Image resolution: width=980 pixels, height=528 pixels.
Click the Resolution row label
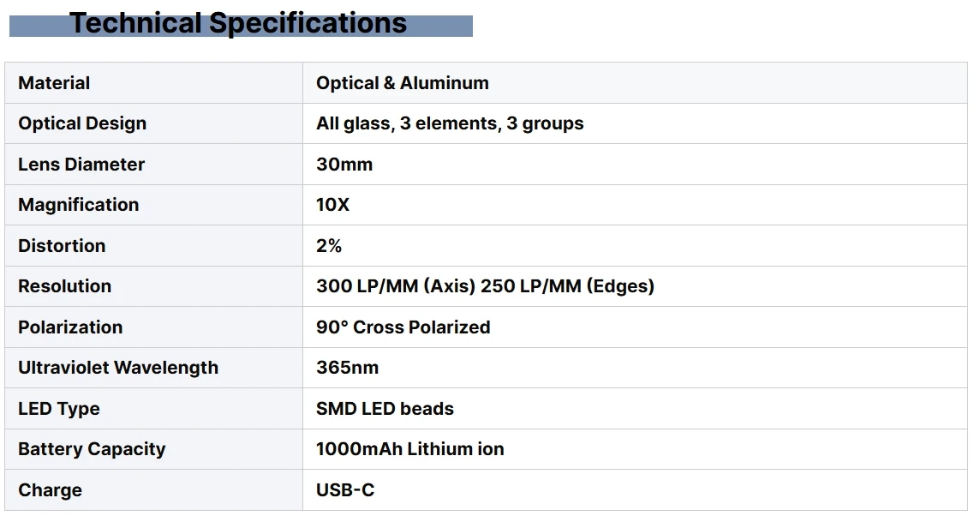point(64,286)
